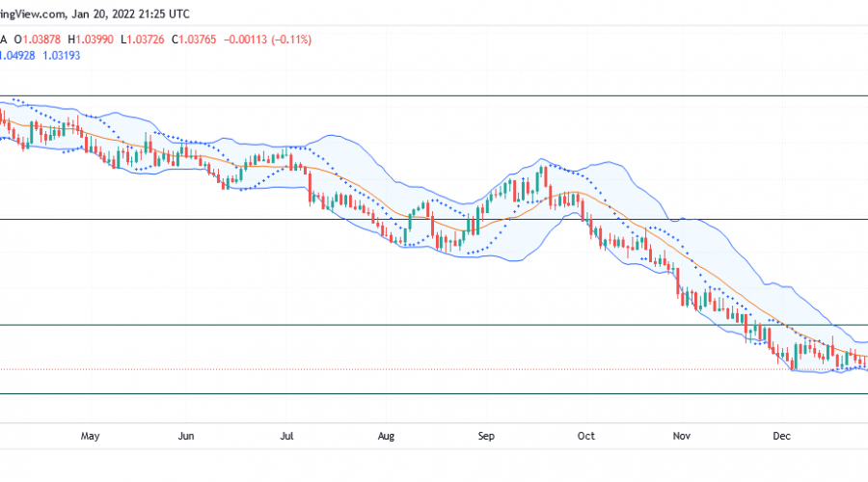Click the price change −0.00113 (−0.11%)

(x=267, y=40)
